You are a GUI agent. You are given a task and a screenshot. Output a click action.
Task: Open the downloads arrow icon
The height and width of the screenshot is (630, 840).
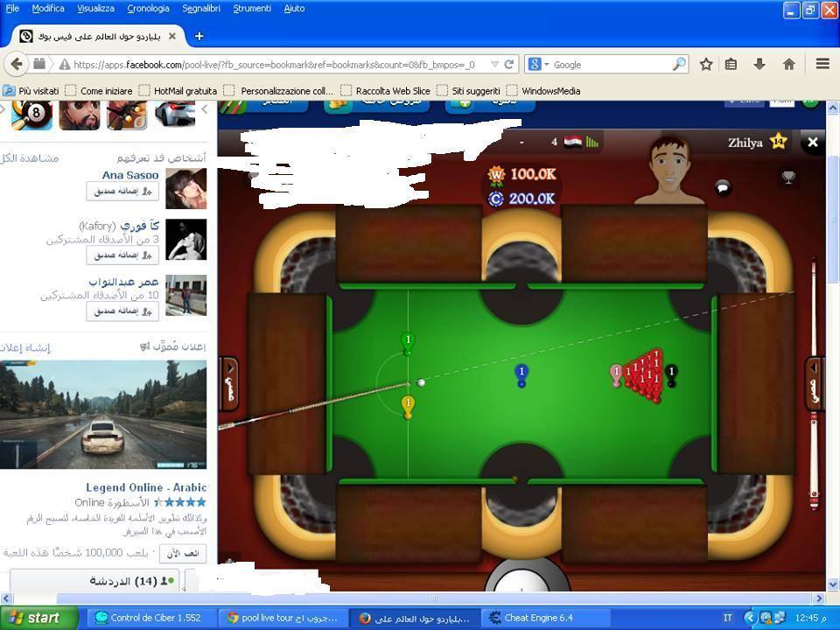[x=759, y=65]
